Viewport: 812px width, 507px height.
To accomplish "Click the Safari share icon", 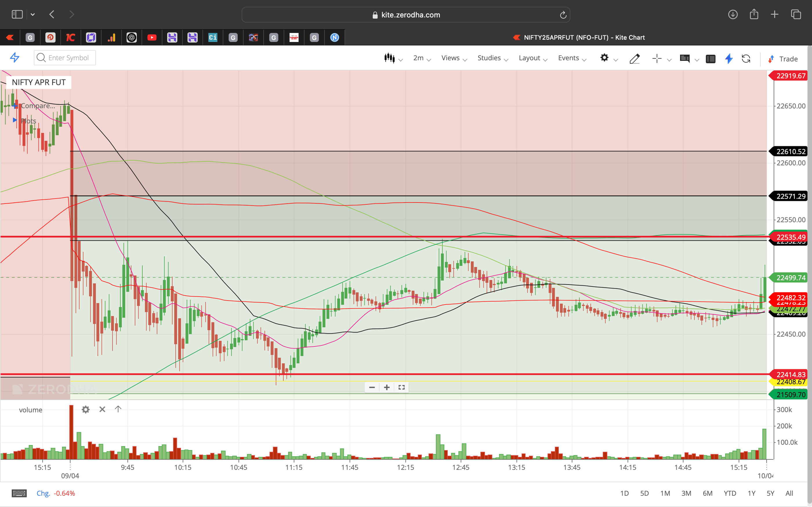I will pos(754,14).
